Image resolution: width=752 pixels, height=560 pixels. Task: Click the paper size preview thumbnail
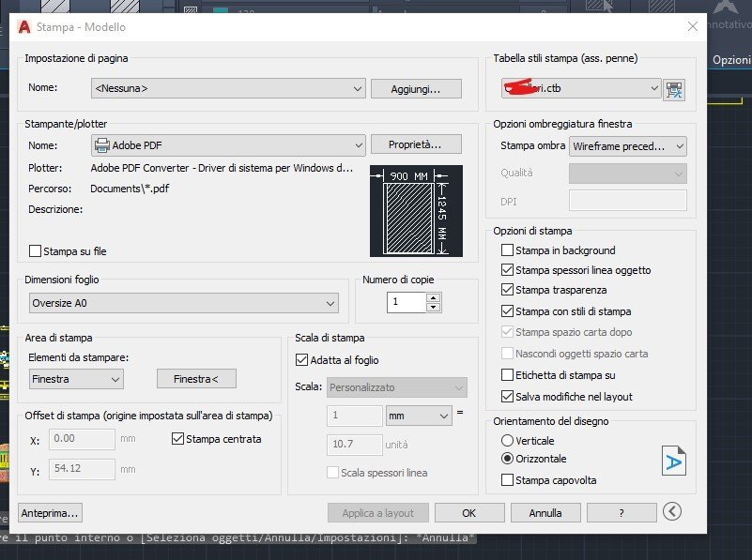tap(416, 211)
